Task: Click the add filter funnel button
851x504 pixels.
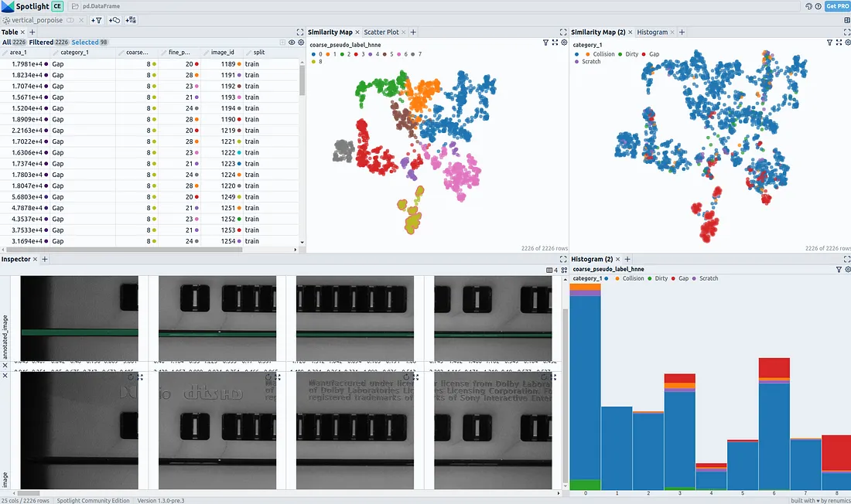Action: coord(96,20)
